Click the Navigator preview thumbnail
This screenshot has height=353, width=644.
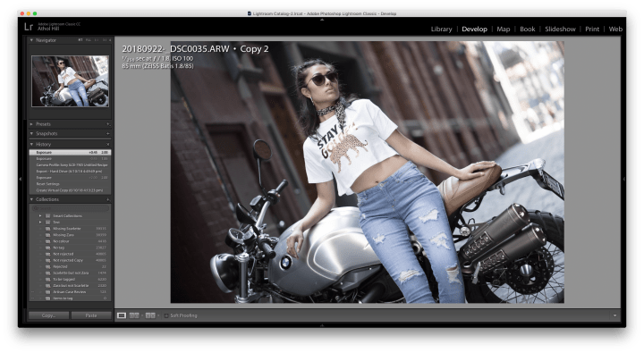pyautogui.click(x=71, y=81)
